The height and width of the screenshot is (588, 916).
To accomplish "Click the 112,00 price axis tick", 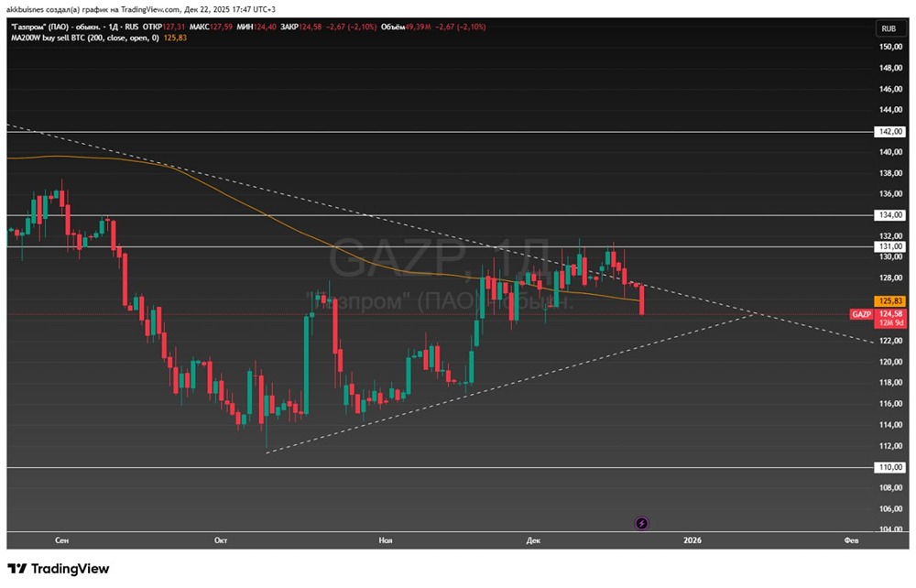I will click(x=890, y=446).
